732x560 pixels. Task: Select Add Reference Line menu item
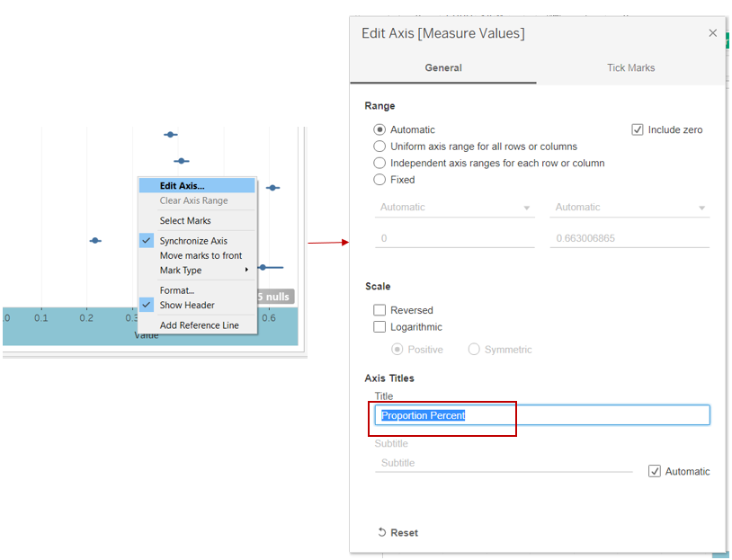click(199, 325)
